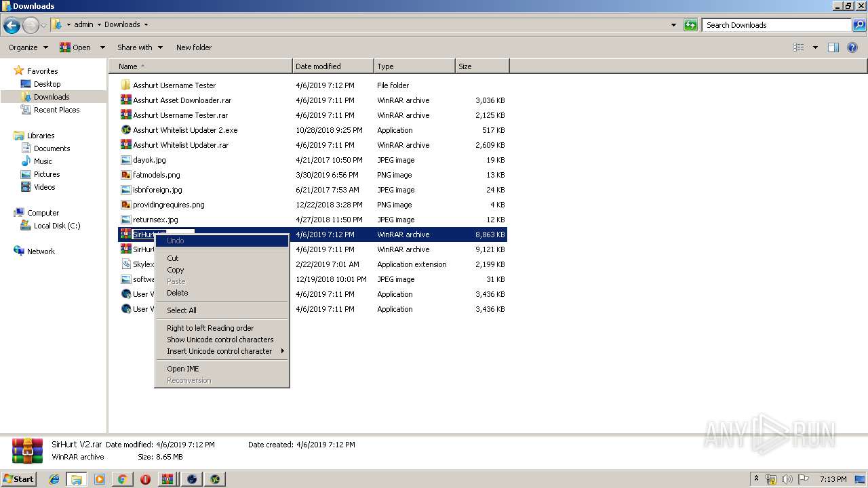Expand the Downloads breadcrumb dropdown arrow

coord(146,24)
